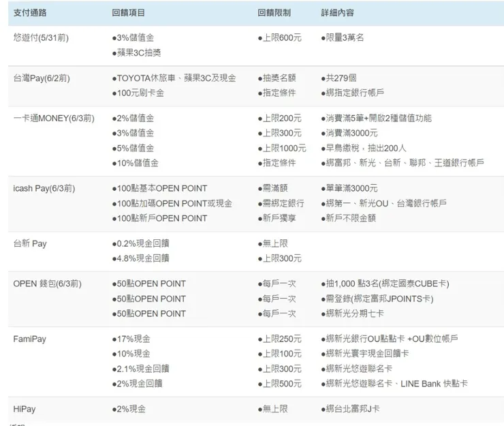504x426 pixels.
Task: Click 綁新光寰宇現金回饋卡 detail
Action: click(x=365, y=354)
